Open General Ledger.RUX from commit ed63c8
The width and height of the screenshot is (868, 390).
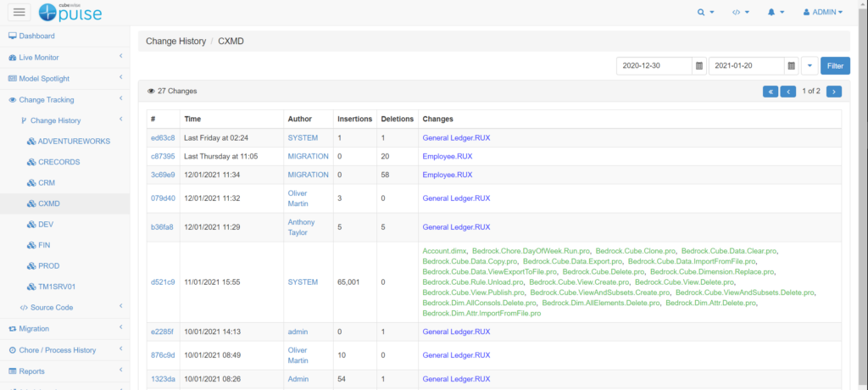pos(456,137)
